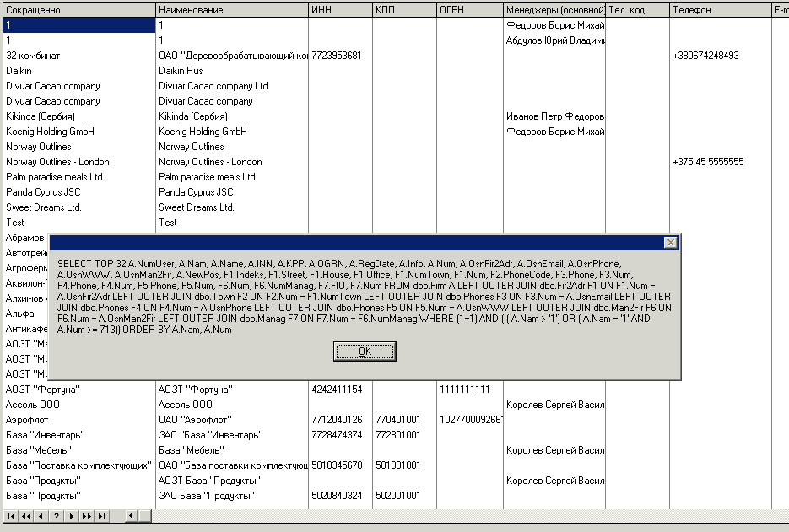The image size is (789, 532).
Task: Click the question mark navigator button
Action: pos(57,516)
